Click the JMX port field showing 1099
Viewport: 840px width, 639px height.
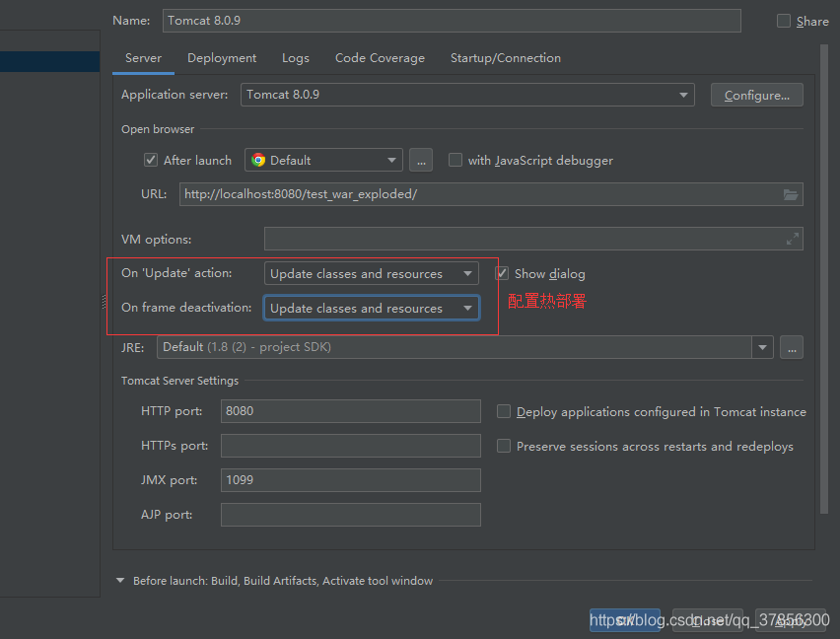(350, 480)
